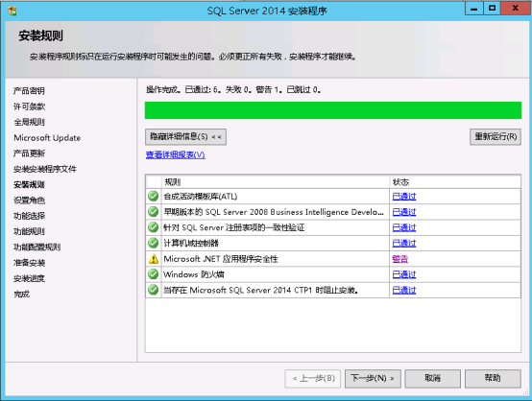Click the Windows 防火墙 rule text
This screenshot has height=401, width=532.
pyautogui.click(x=194, y=274)
